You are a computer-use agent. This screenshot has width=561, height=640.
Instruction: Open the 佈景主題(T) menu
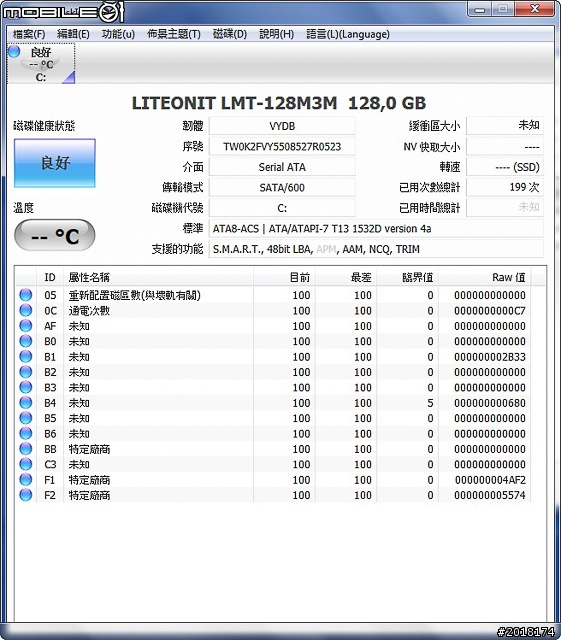pos(174,34)
